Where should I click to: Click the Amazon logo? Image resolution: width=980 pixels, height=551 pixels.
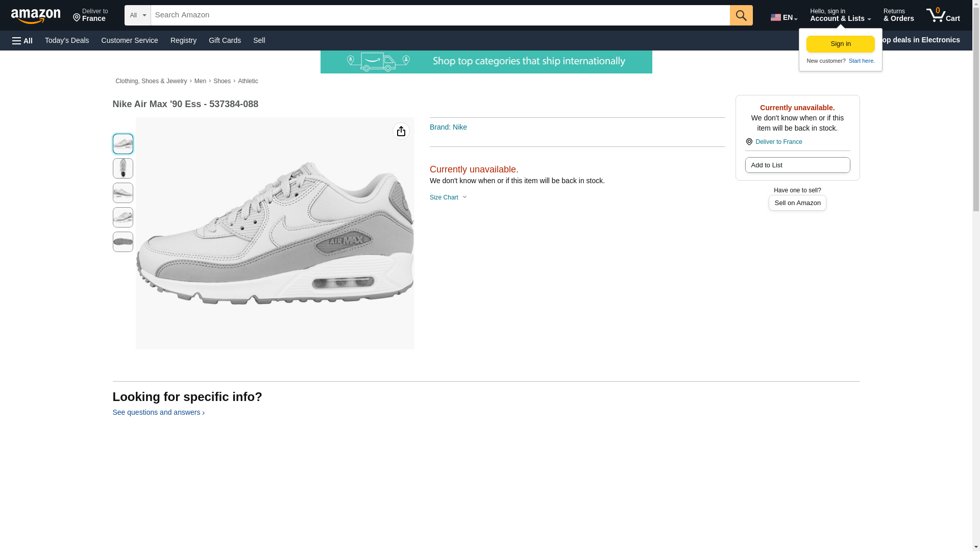pos(36,16)
